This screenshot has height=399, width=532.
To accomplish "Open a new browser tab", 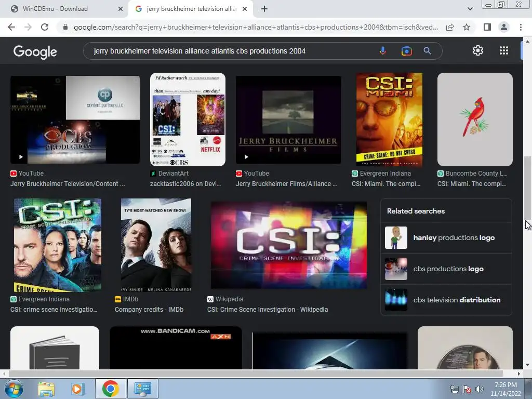I will pyautogui.click(x=264, y=9).
